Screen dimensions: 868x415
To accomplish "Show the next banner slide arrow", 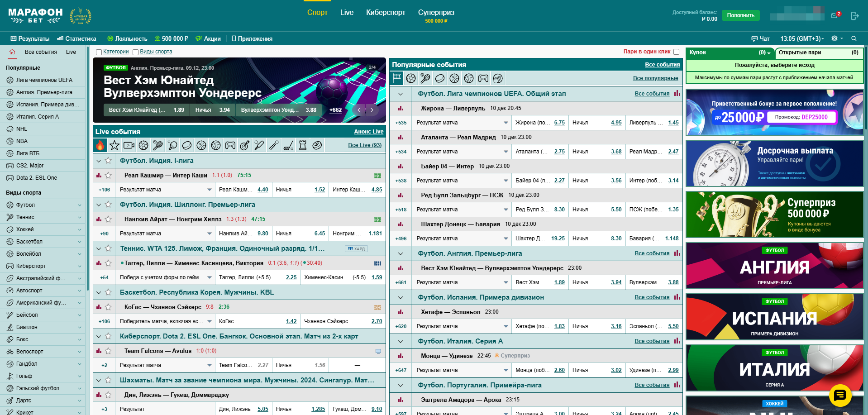I will (x=372, y=110).
